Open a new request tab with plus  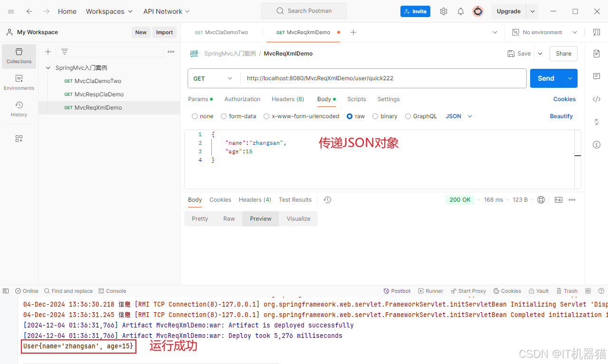pyautogui.click(x=353, y=32)
